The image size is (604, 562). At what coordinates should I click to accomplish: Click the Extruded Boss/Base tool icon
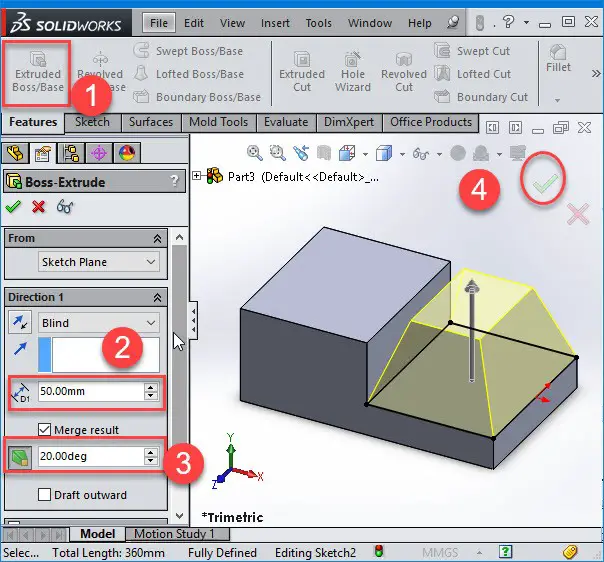(x=38, y=59)
